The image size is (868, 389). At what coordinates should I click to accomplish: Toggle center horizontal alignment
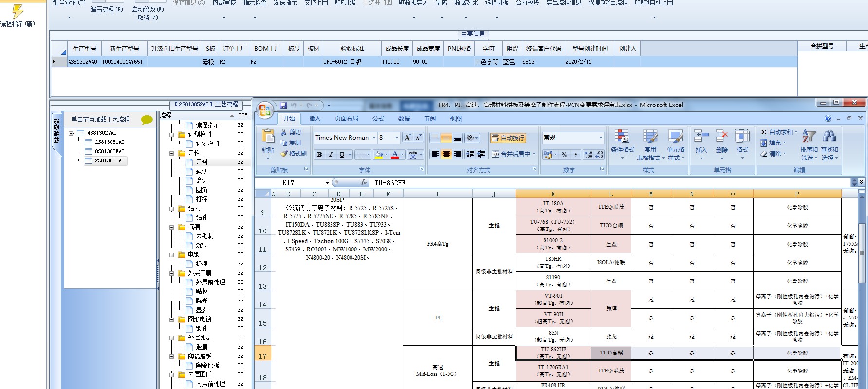coord(446,154)
